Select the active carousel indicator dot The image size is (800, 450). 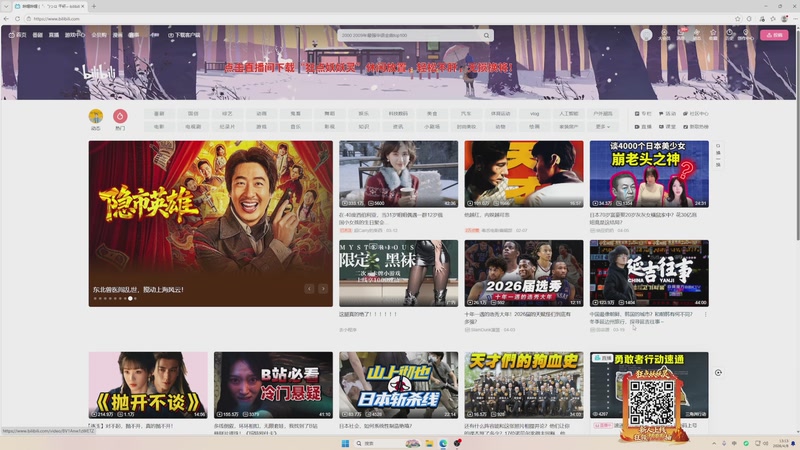(x=131, y=298)
